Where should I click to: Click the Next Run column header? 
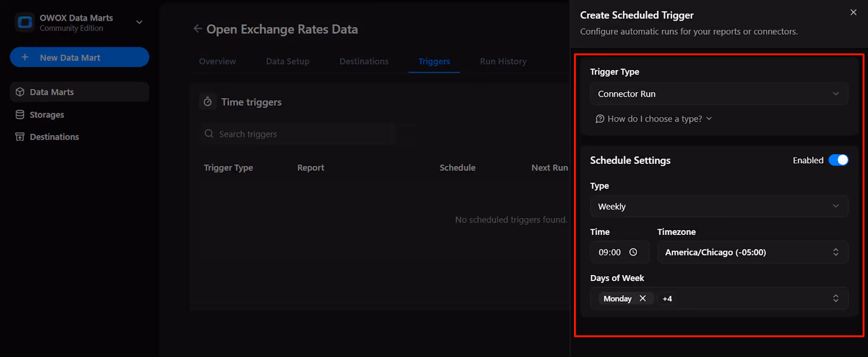tap(550, 168)
